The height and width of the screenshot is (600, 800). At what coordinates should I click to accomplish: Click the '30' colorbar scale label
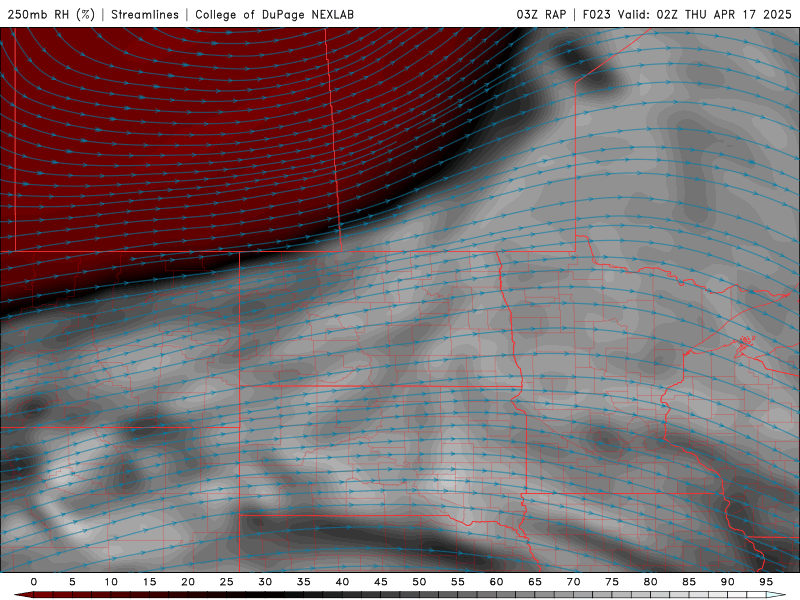coord(265,582)
